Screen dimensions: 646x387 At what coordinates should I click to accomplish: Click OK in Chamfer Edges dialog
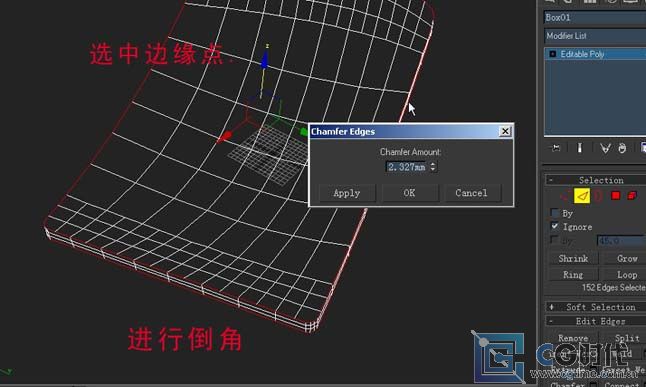point(410,193)
